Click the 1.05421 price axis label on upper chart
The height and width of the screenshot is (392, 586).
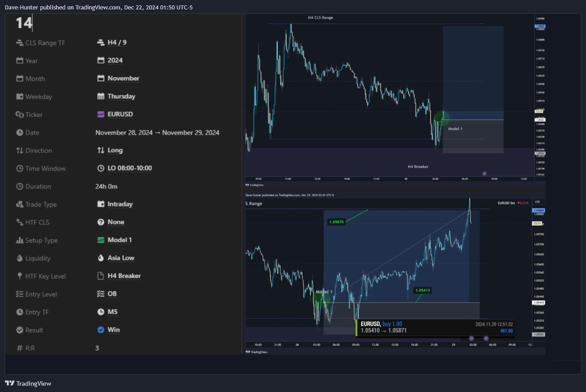pyautogui.click(x=540, y=120)
